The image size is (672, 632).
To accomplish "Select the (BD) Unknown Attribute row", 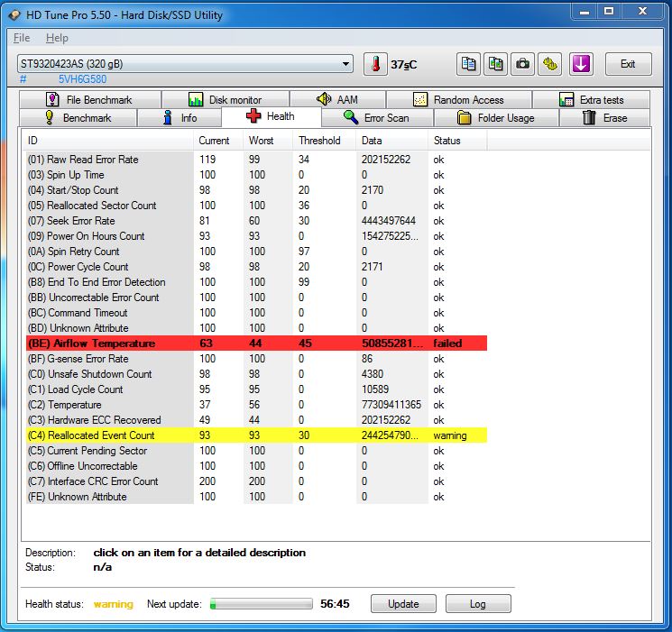I will 256,328.
